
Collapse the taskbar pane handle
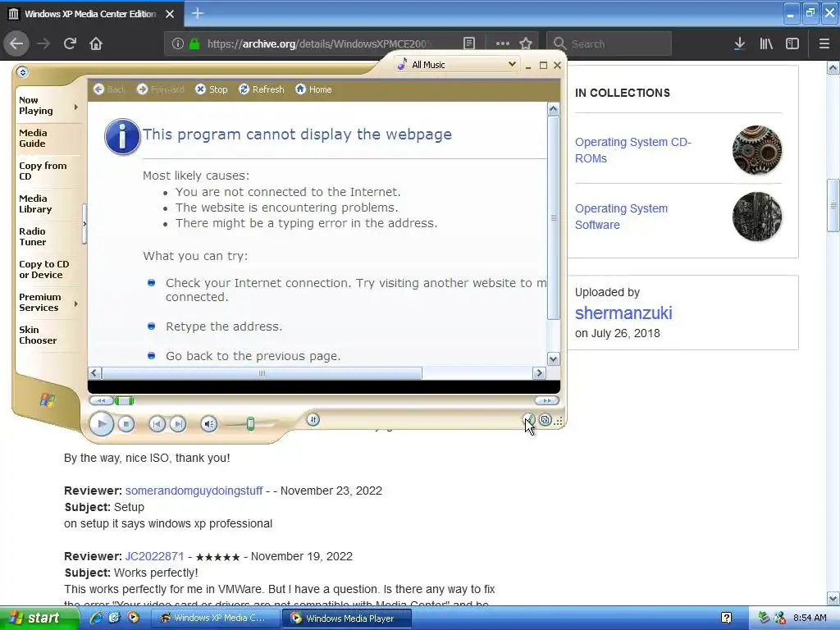coord(84,224)
